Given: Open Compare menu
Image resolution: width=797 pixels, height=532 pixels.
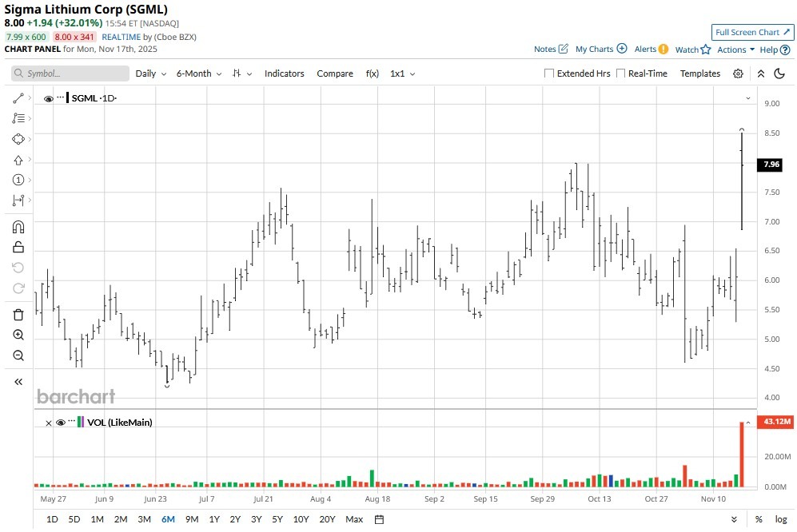Looking at the screenshot, I should tap(335, 73).
